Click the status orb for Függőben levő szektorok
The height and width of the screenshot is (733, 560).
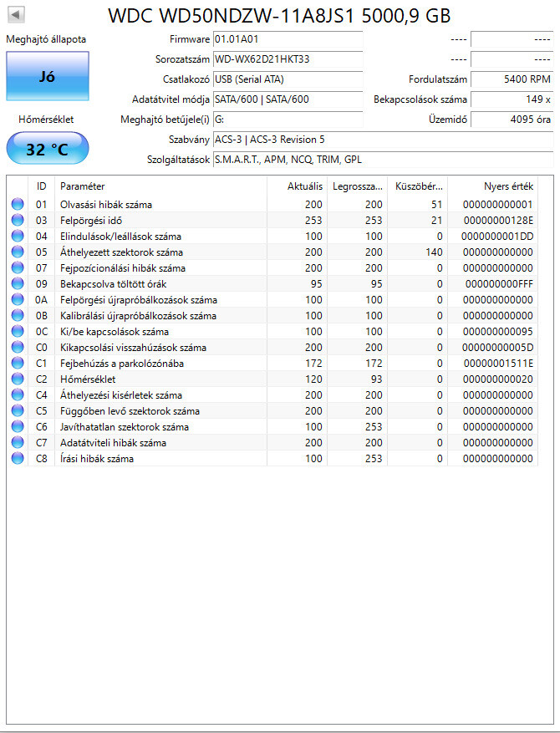pyautogui.click(x=18, y=411)
